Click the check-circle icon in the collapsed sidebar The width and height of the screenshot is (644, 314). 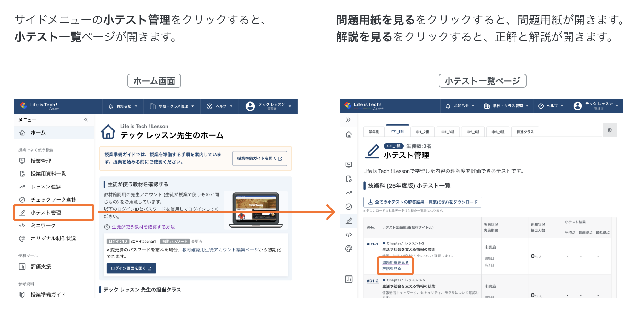pyautogui.click(x=349, y=207)
